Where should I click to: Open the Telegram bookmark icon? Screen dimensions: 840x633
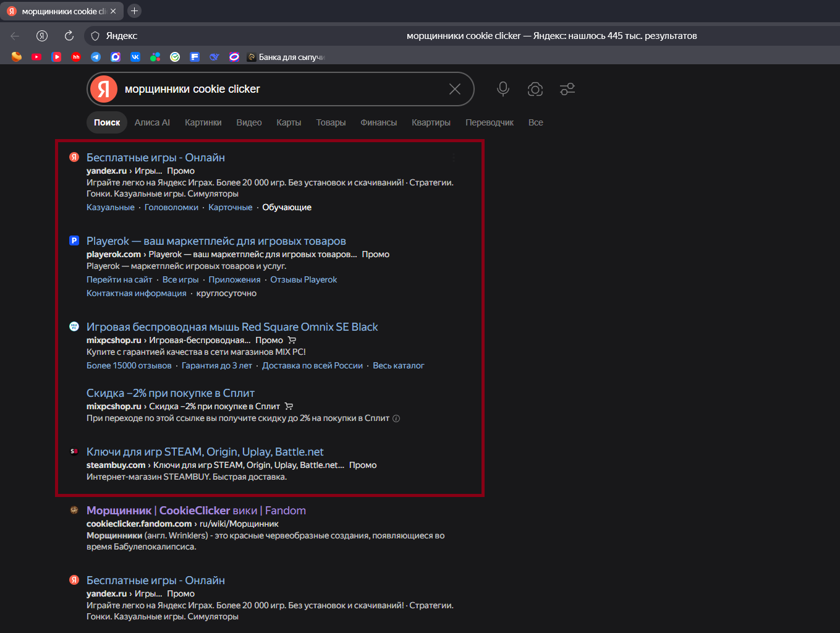96,57
